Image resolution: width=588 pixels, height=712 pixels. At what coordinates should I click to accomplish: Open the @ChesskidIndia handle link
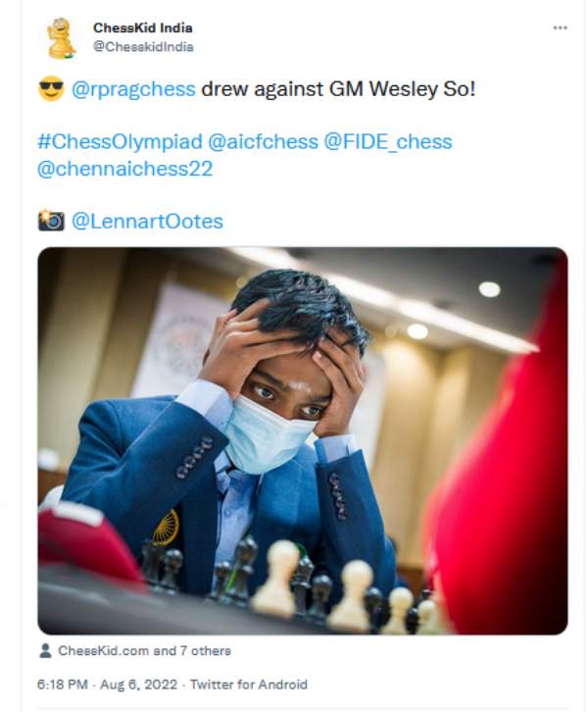coord(143,47)
